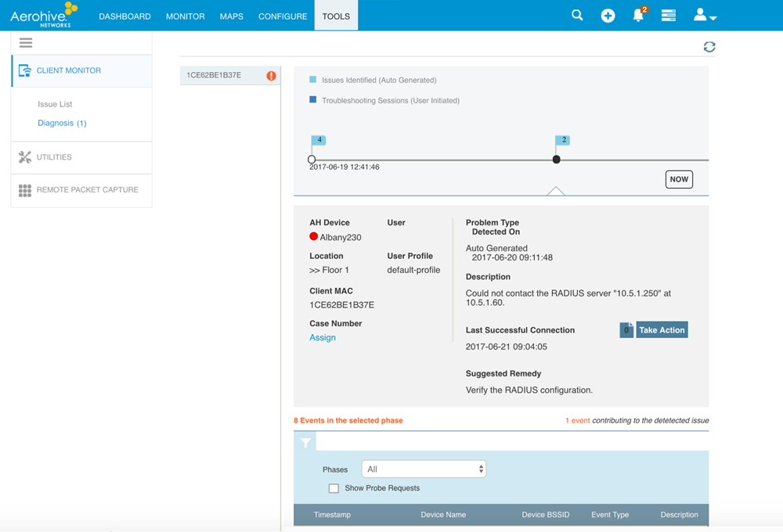
Task: Click the orange alert icon beside 1CE62BE1B37E
Action: [271, 76]
